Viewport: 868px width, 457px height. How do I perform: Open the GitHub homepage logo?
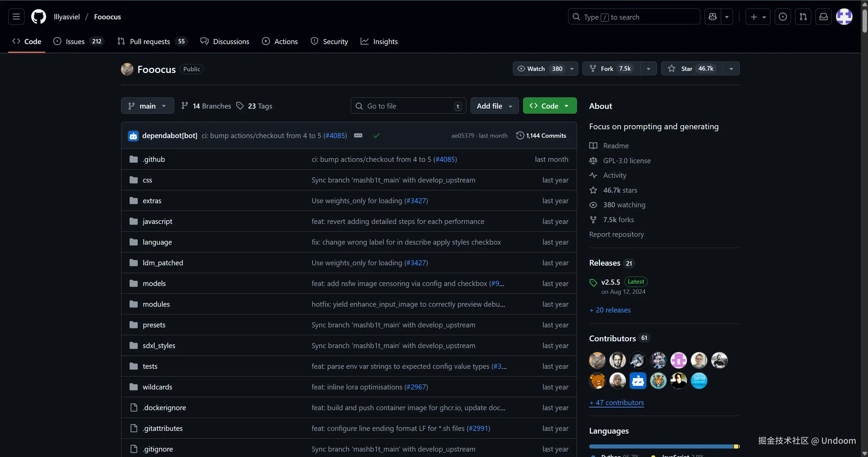pyautogui.click(x=39, y=17)
